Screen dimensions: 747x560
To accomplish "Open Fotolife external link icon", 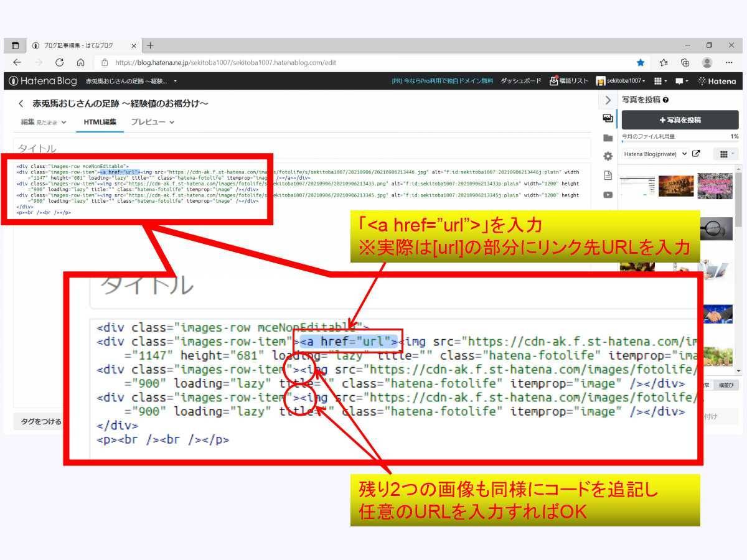I will click(697, 154).
